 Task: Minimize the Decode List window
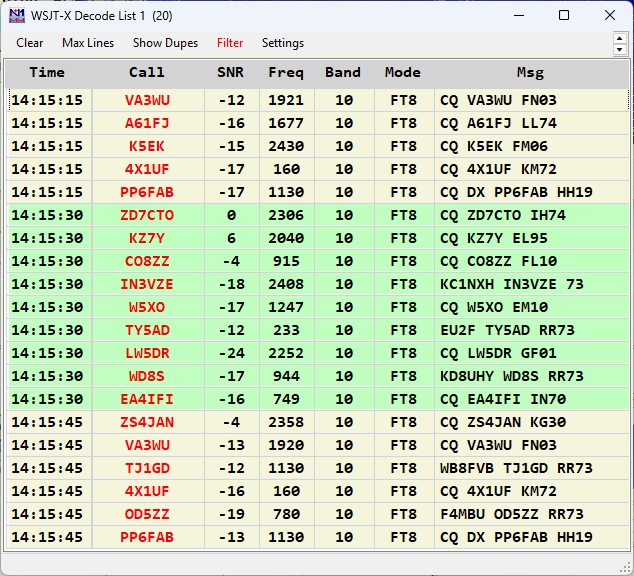518,16
